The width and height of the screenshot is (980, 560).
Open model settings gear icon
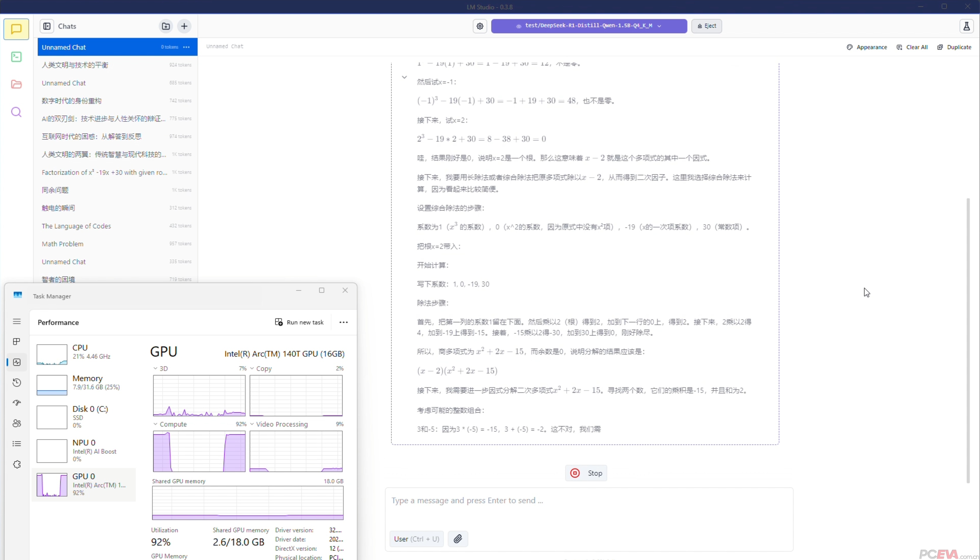click(480, 26)
